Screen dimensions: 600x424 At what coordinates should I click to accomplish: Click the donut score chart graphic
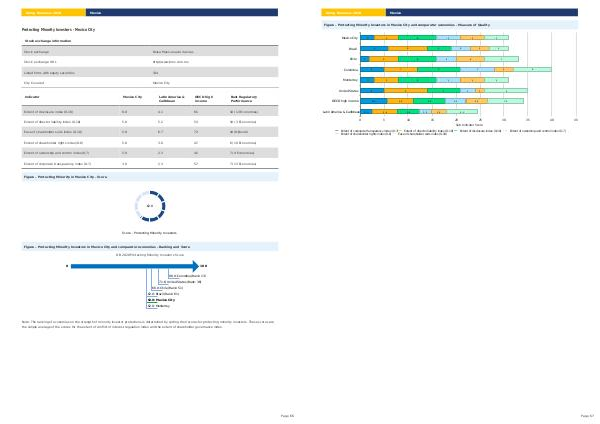click(149, 205)
